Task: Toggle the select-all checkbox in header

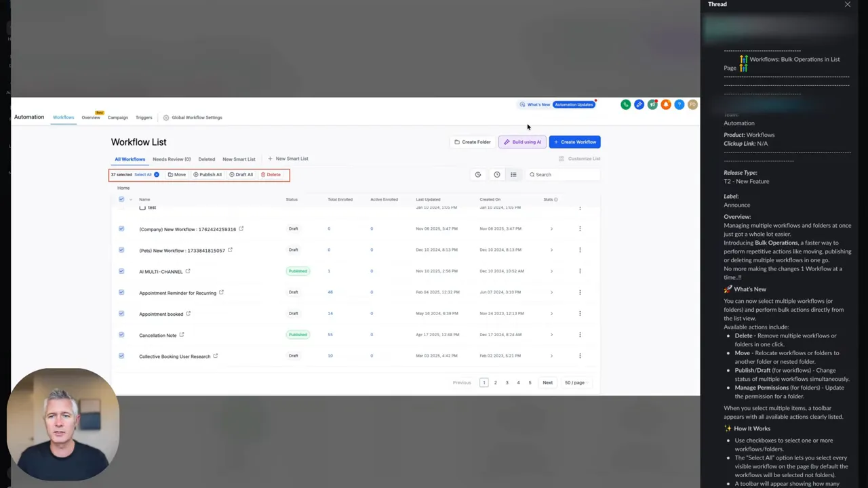Action: coord(121,199)
